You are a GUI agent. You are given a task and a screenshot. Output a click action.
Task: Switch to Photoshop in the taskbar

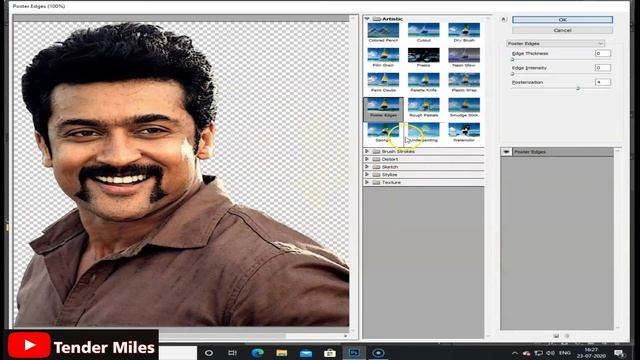click(354, 353)
